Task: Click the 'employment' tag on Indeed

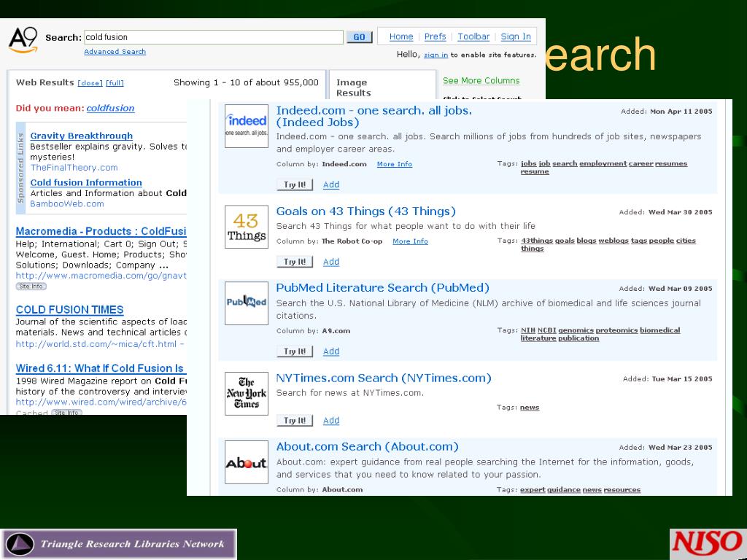Action: pyautogui.click(x=603, y=163)
